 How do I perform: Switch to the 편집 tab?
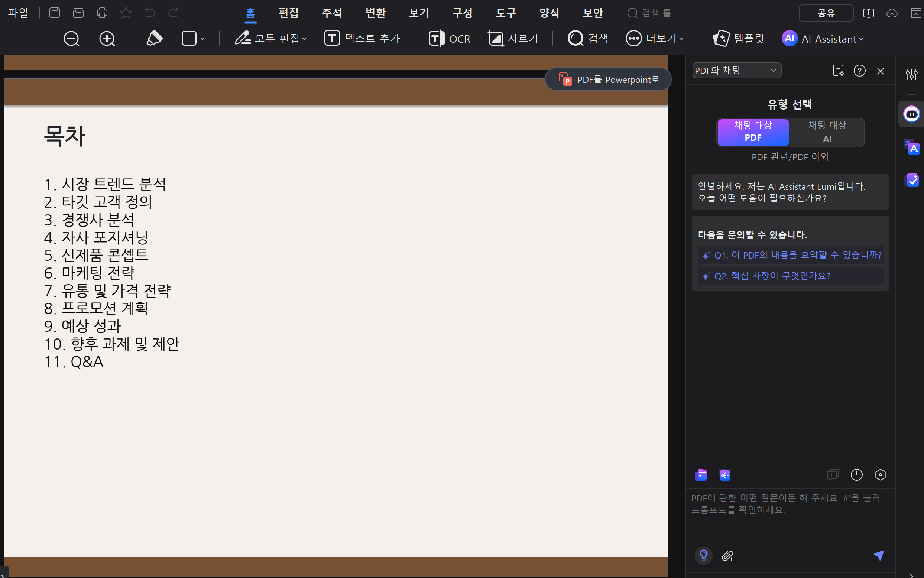(288, 13)
